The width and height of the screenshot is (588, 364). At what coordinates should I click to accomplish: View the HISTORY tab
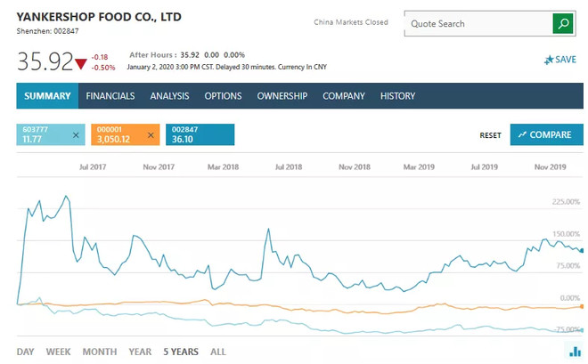398,96
